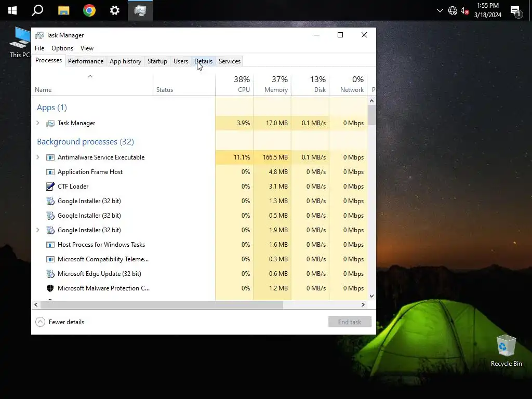Switch to the Startup tab
Screen dimensions: 532x399
[x=157, y=61]
